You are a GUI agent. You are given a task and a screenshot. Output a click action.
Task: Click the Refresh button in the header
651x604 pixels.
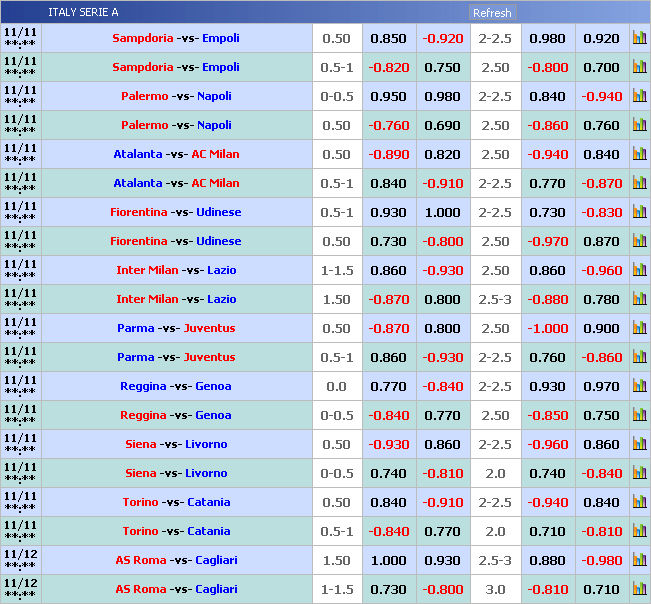pyautogui.click(x=492, y=13)
